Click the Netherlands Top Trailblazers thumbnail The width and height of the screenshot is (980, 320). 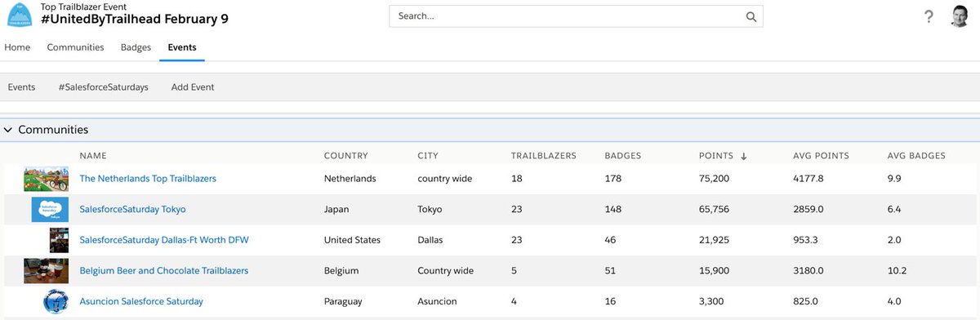point(46,178)
